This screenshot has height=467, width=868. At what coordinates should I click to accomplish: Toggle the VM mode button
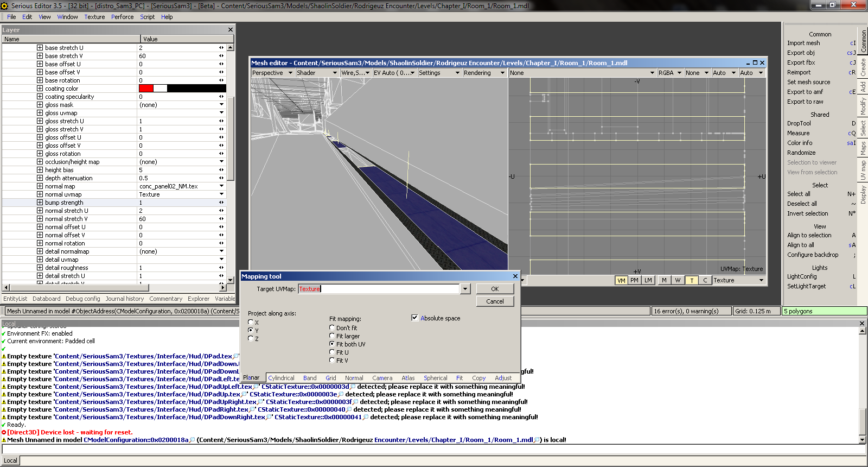point(621,280)
